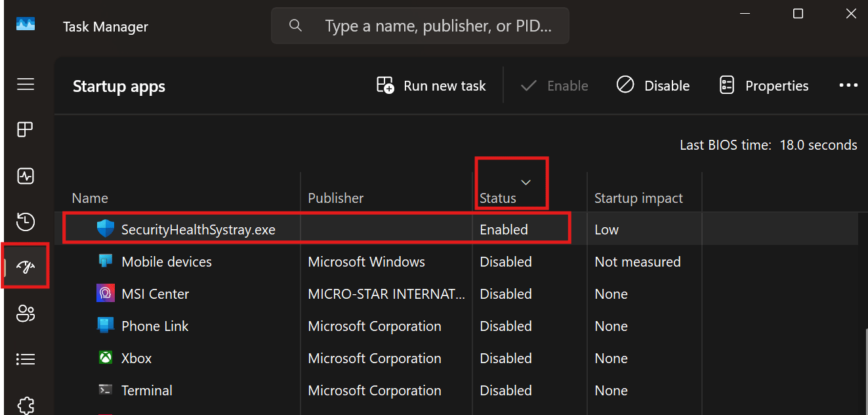Select the Terminal row name

147,390
